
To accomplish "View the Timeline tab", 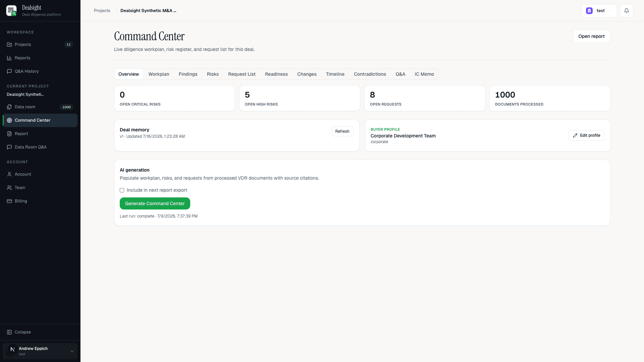I will coord(335,74).
